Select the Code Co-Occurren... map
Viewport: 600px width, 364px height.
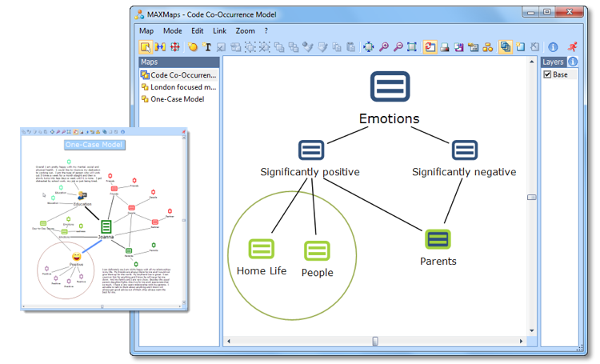tap(178, 75)
